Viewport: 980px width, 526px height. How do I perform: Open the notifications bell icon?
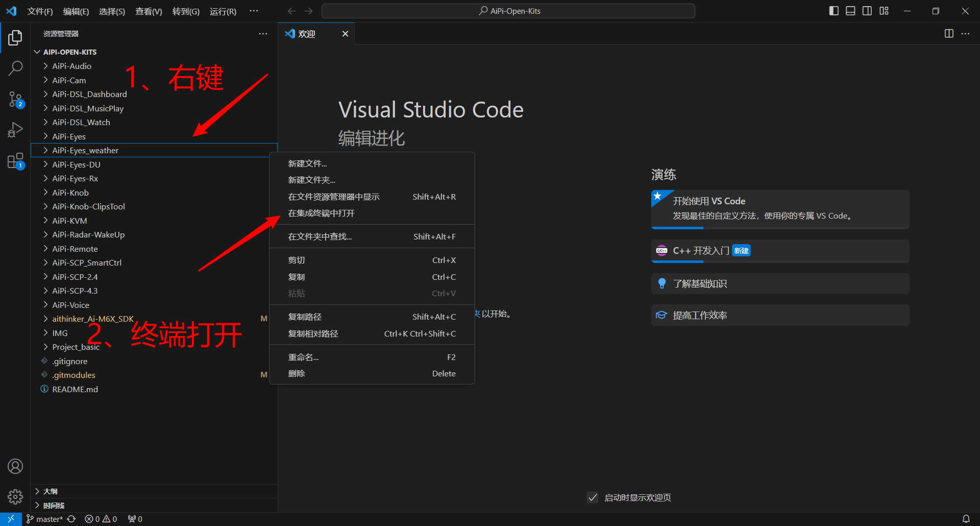click(x=966, y=519)
